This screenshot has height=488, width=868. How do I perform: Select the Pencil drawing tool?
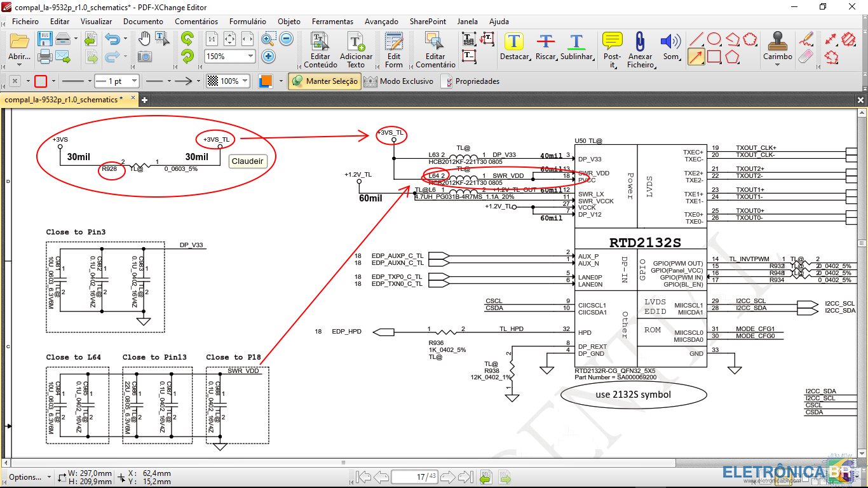(806, 39)
